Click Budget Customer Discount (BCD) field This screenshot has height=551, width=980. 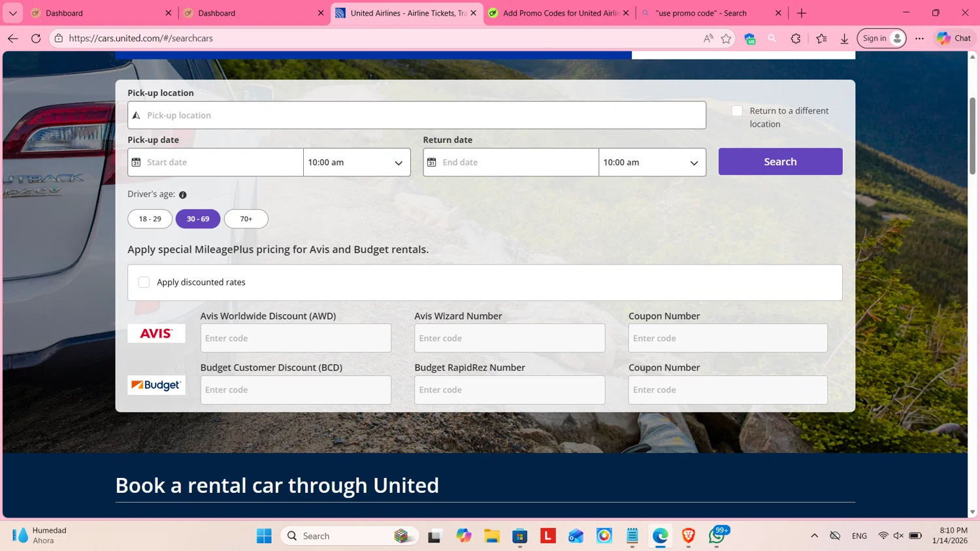click(x=296, y=390)
